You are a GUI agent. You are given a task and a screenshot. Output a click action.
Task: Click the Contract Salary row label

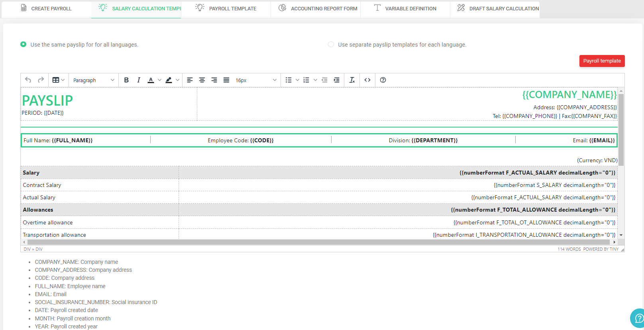[42, 185]
